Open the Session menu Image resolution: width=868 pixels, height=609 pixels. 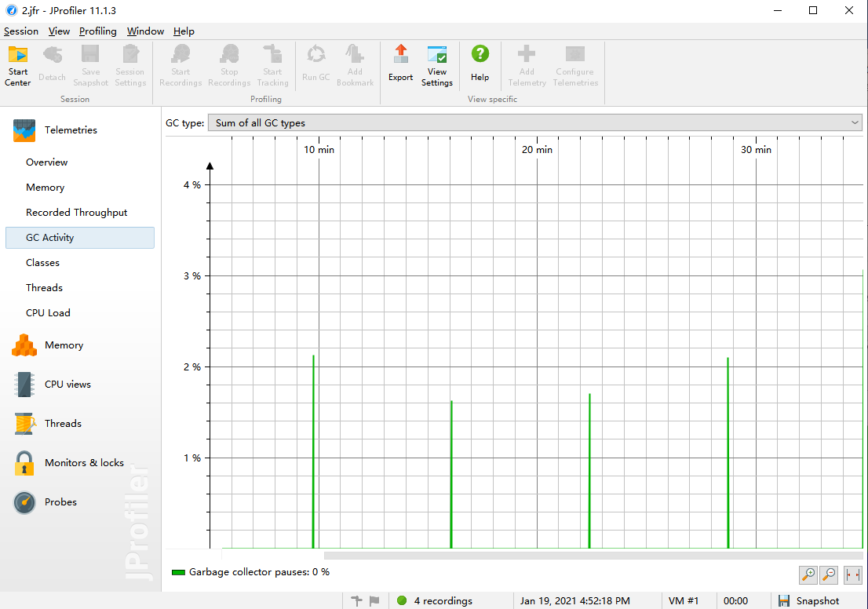pyautogui.click(x=21, y=31)
